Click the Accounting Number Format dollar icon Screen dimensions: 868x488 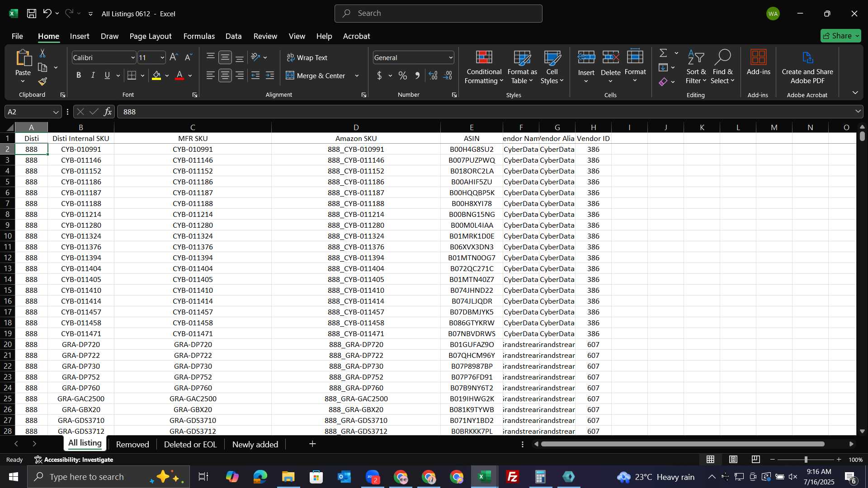click(x=379, y=75)
